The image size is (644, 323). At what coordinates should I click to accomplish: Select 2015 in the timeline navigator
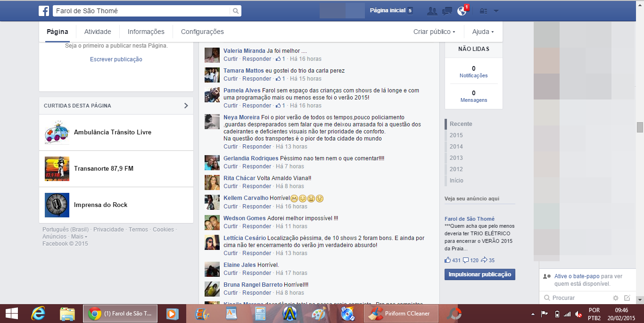pyautogui.click(x=456, y=135)
